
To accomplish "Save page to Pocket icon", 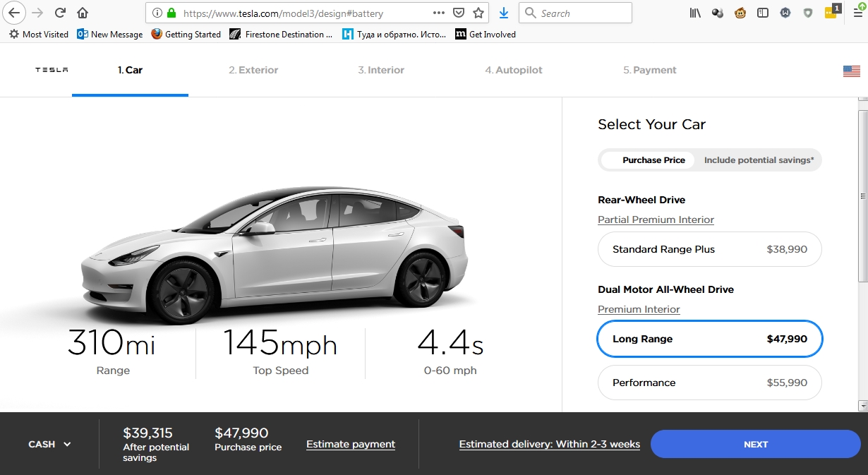I will [458, 13].
